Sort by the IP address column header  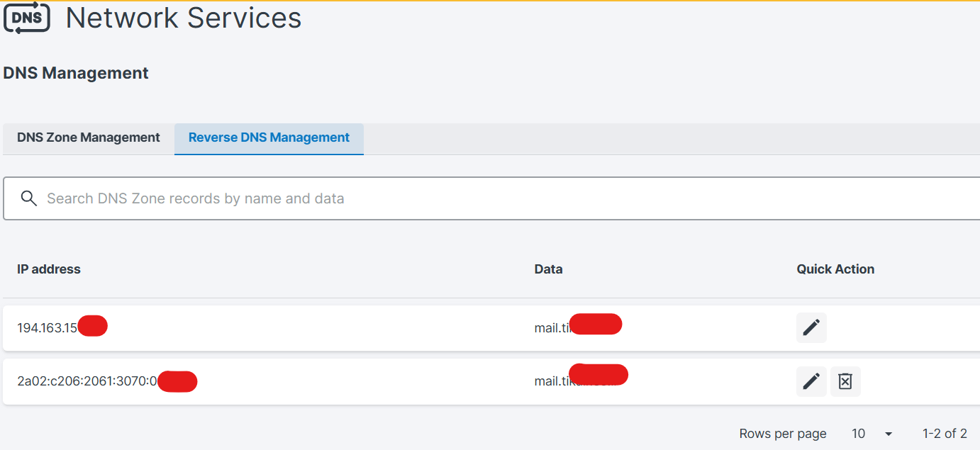49,269
